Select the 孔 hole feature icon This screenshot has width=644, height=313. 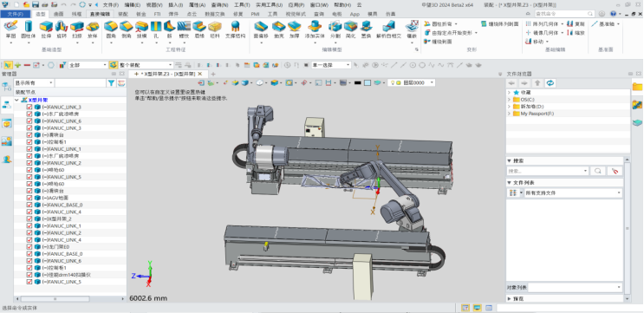point(156,29)
